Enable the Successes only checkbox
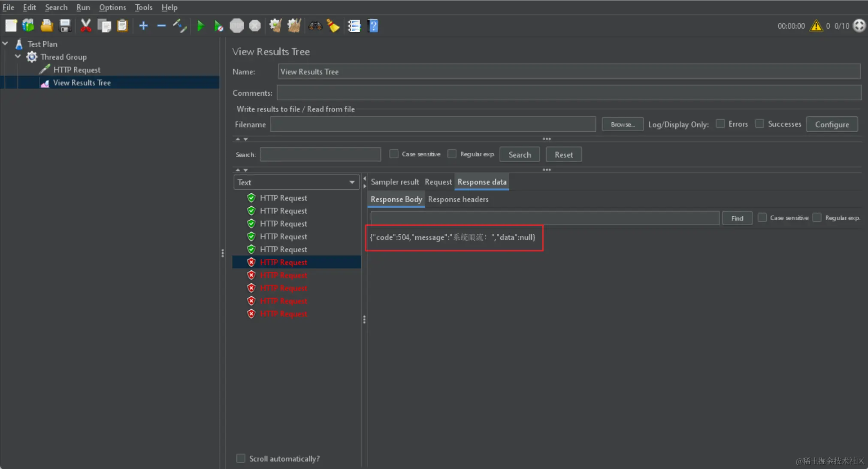This screenshot has width=868, height=469. tap(759, 124)
